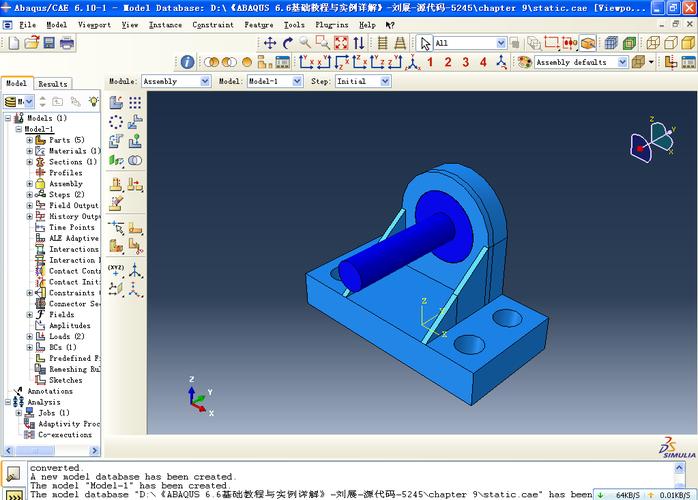Open the Model dropdown showing Model-1
698x500 pixels.
pos(275,81)
